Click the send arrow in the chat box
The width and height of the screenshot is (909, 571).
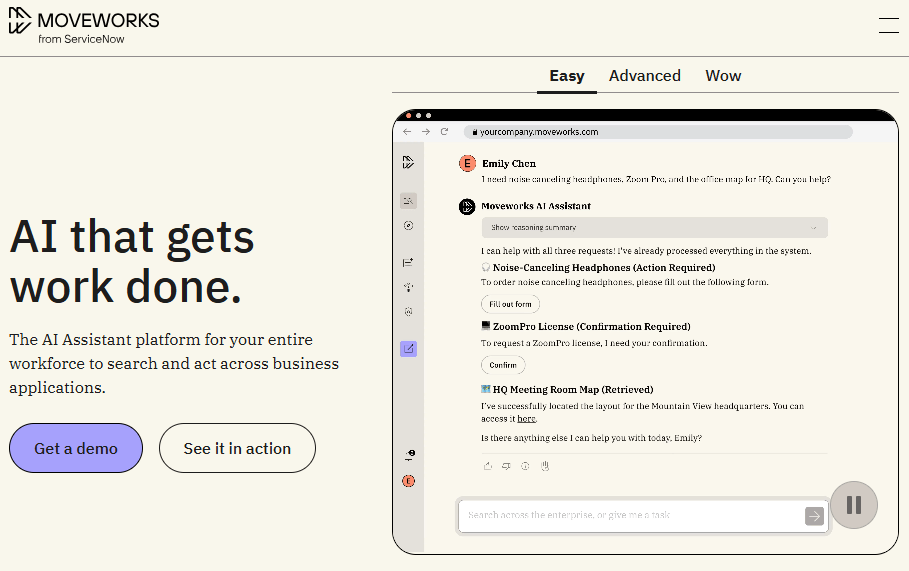[814, 516]
